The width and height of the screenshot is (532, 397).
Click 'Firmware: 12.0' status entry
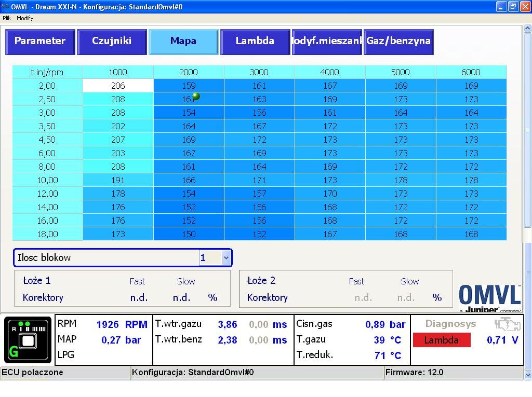coord(414,372)
